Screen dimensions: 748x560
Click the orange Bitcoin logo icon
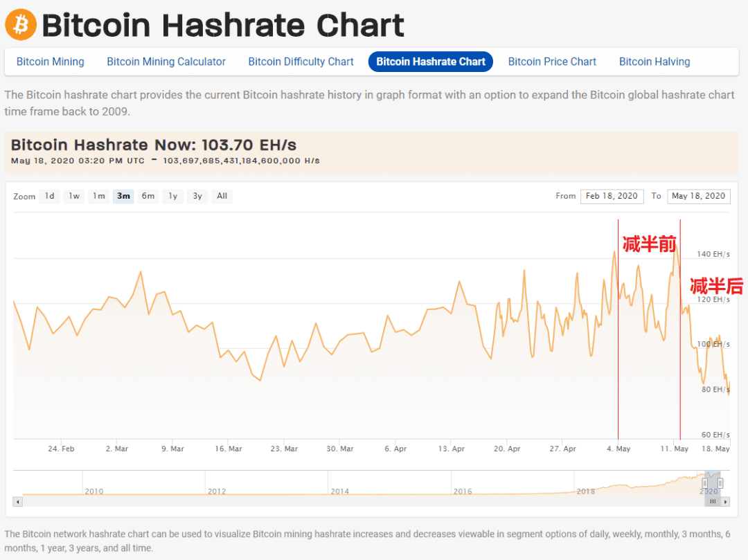(x=21, y=24)
